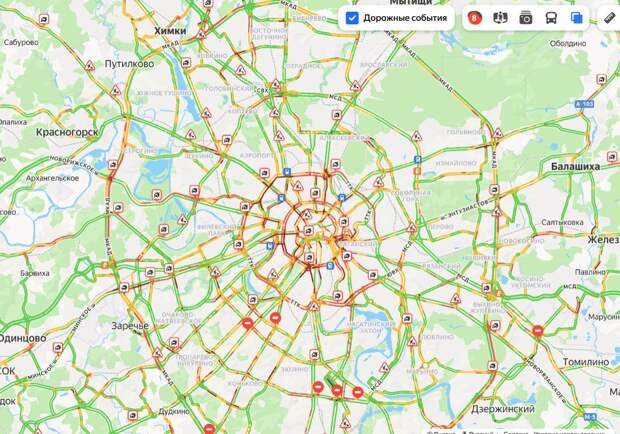Click the blue parking icon near Измайлово

click(x=417, y=159)
